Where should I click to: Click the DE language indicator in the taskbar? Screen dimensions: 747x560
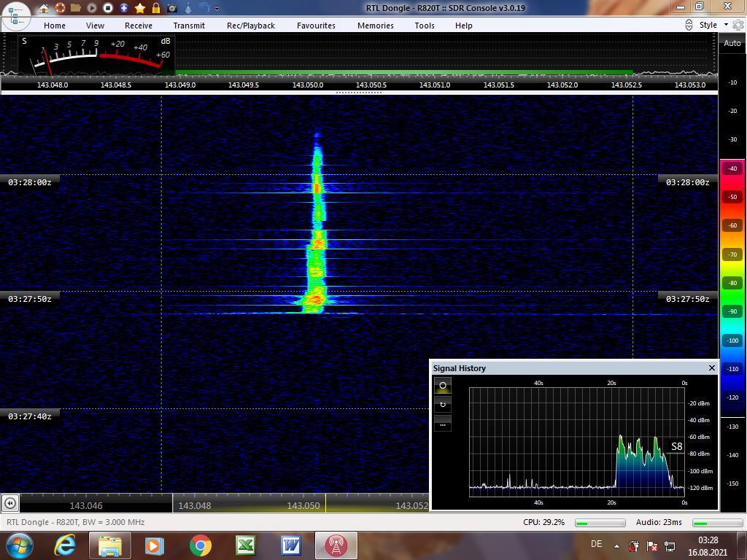coord(596,544)
